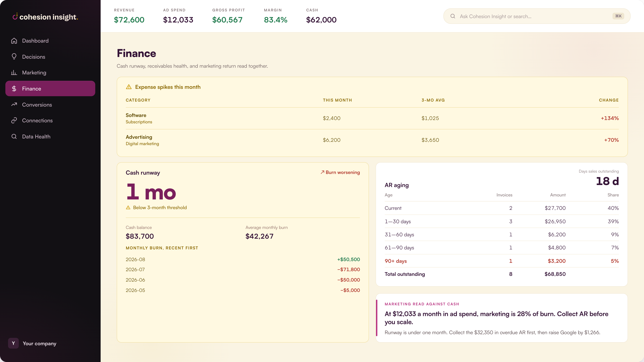Click the Ask Cohesion Insight search field
This screenshot has height=362, width=644.
[x=537, y=16]
